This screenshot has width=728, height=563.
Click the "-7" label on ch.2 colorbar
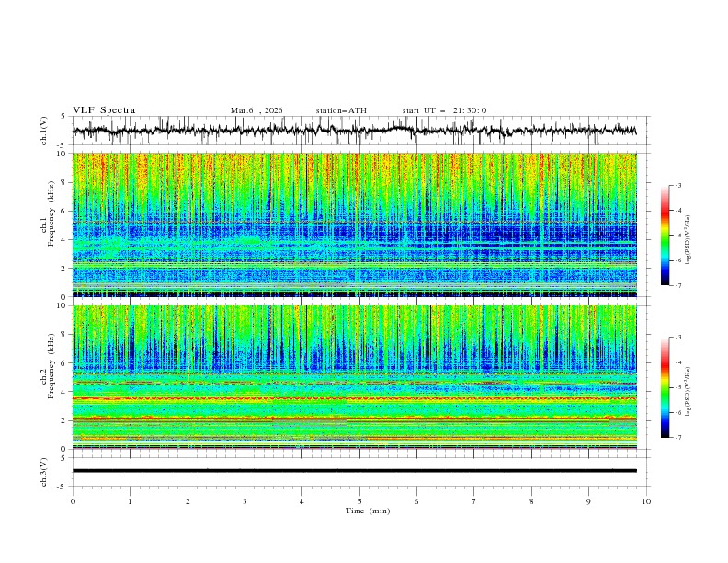(x=677, y=438)
